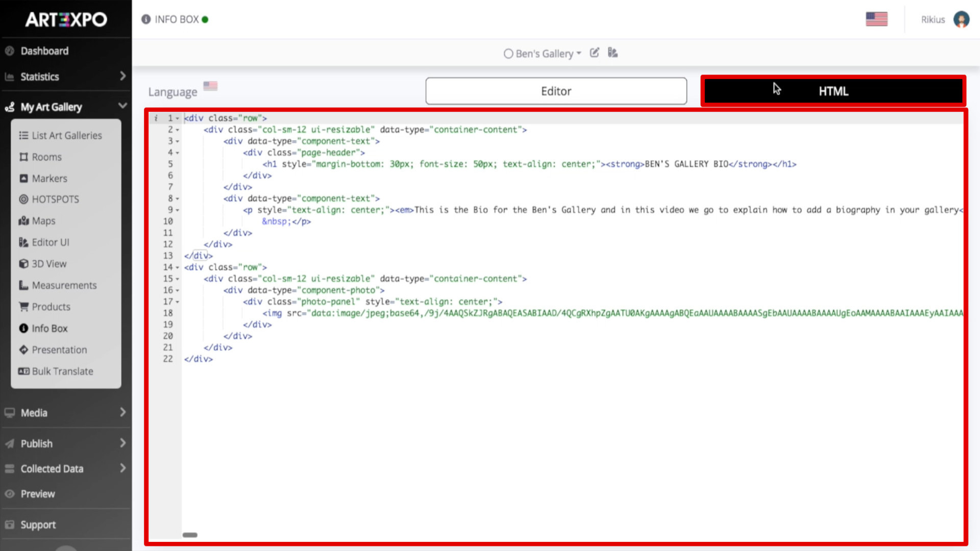Click the Preview link in sidebar
The image size is (980, 551).
(x=37, y=494)
